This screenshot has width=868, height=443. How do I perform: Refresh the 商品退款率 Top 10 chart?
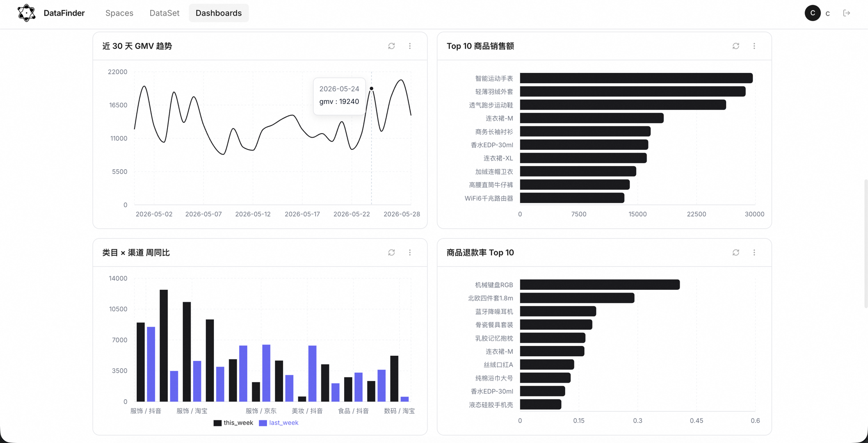point(736,253)
